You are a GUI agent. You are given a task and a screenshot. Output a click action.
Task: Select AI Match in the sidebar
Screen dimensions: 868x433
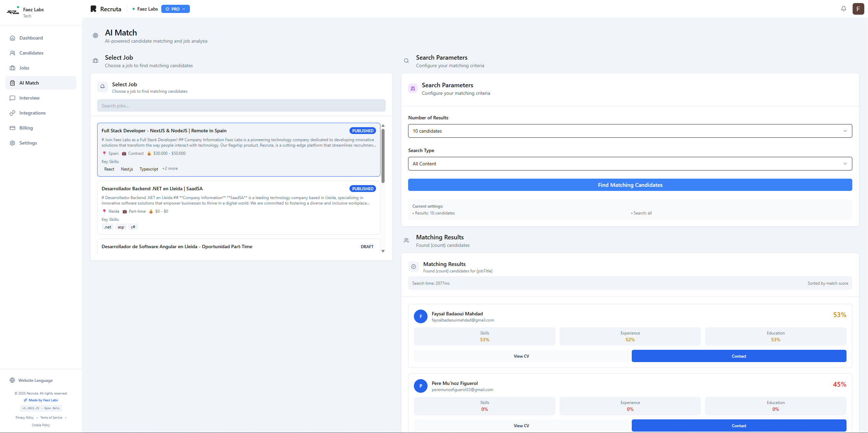pyautogui.click(x=29, y=83)
